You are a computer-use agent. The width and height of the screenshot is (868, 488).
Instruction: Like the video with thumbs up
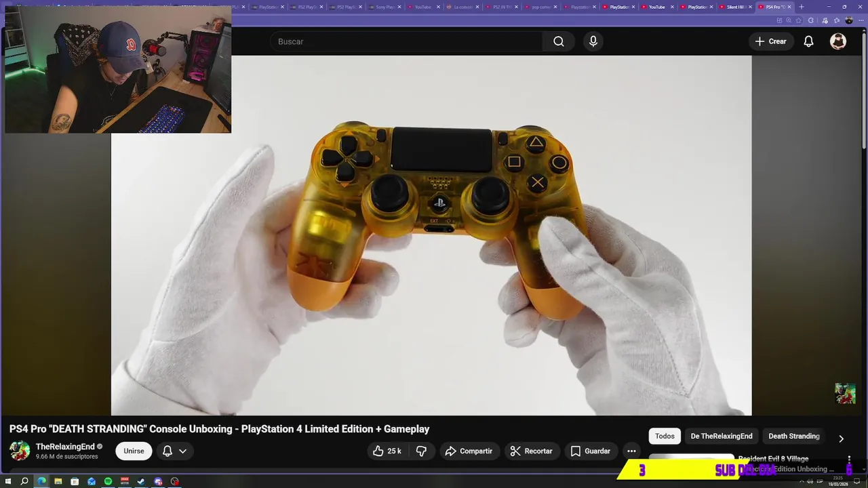tap(387, 451)
